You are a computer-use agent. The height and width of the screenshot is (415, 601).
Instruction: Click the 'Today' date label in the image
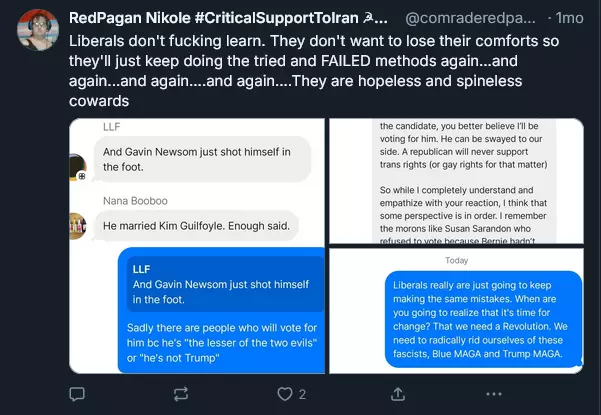pyautogui.click(x=456, y=260)
